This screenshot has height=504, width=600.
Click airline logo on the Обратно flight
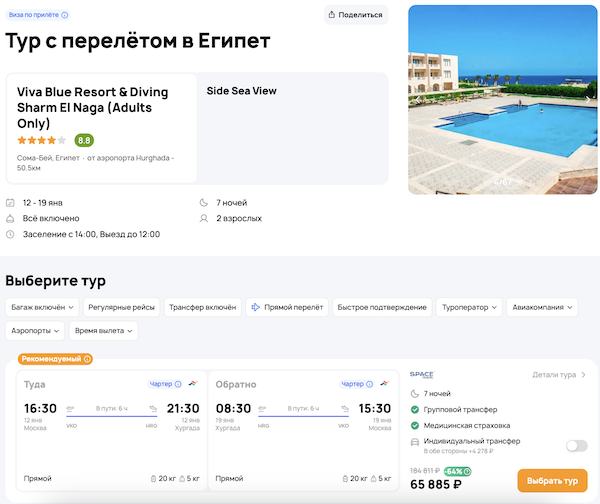pos(384,384)
